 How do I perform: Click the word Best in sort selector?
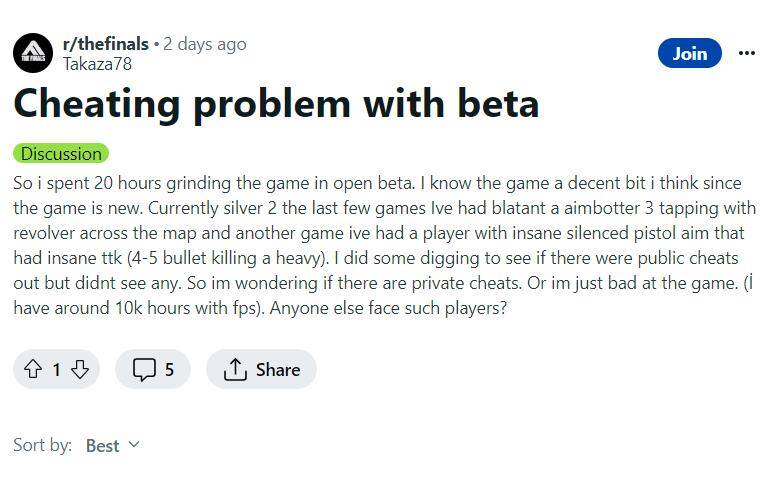pyautogui.click(x=102, y=445)
